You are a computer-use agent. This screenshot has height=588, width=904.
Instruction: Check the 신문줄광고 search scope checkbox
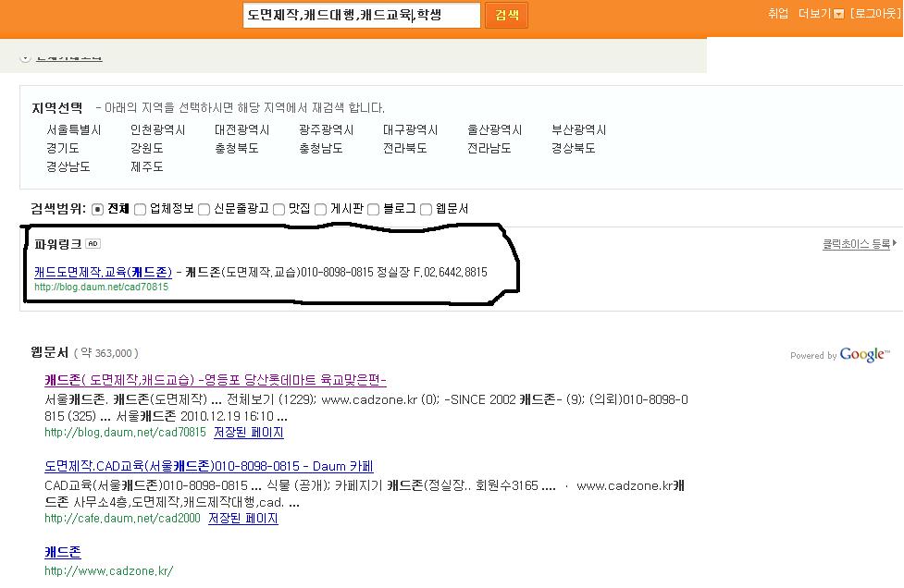pyautogui.click(x=204, y=210)
